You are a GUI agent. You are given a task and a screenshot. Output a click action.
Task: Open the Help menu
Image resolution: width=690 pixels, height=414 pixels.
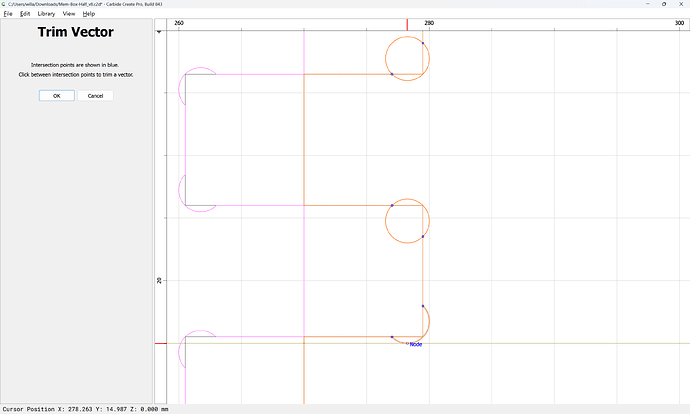pos(89,14)
